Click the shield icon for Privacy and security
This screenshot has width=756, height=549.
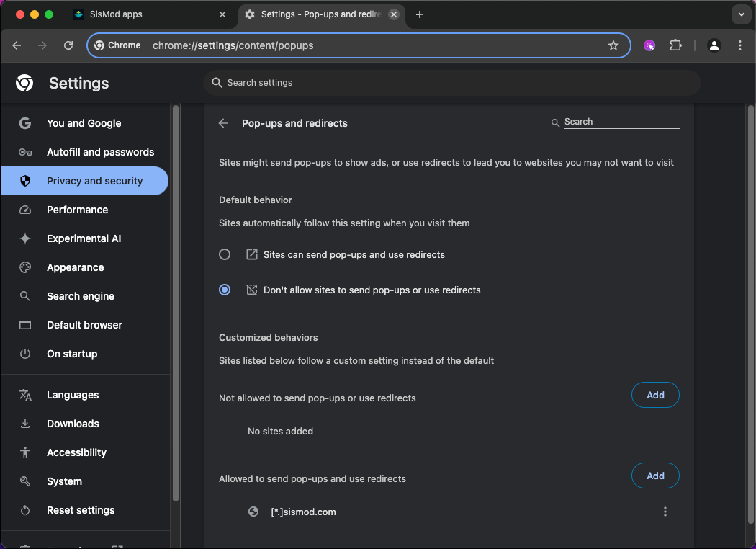25,181
